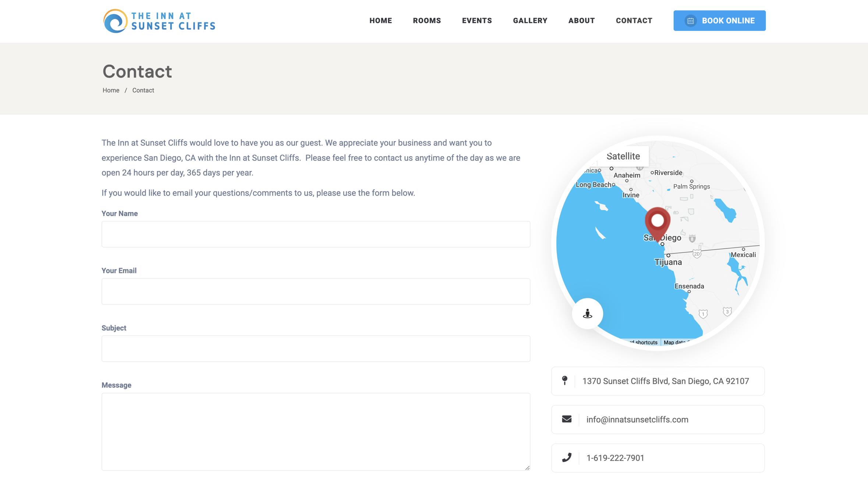Image resolution: width=868 pixels, height=478 pixels.
Task: Click the calendar icon in Book Online
Action: tap(690, 21)
